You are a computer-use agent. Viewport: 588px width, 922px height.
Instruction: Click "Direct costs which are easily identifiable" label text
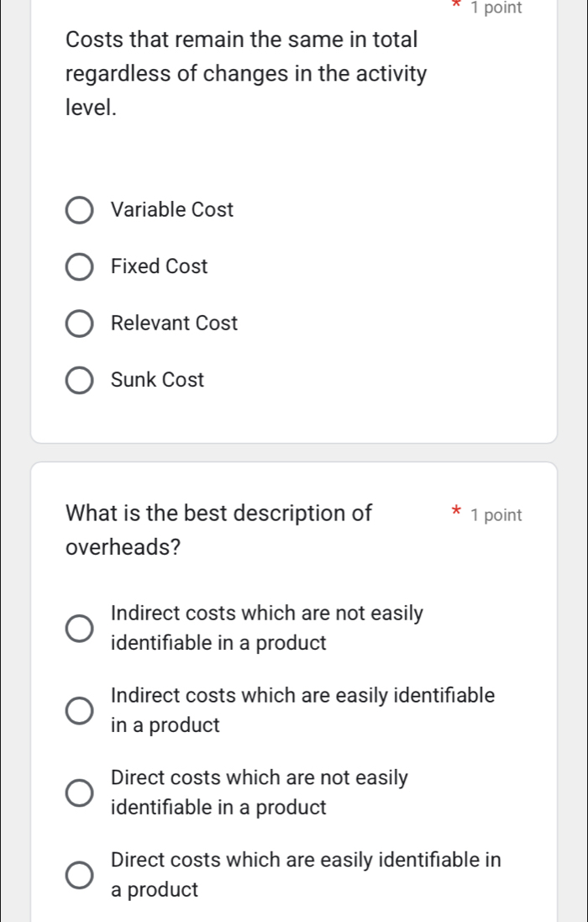(306, 860)
